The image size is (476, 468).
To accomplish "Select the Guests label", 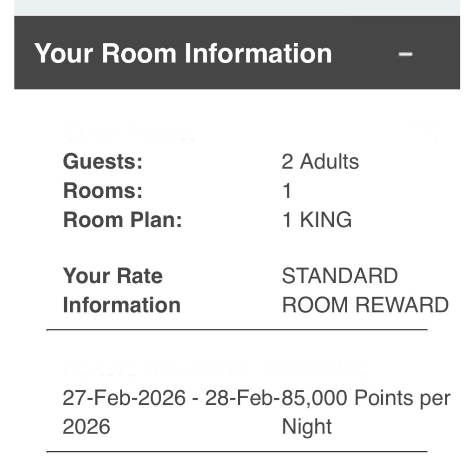I will tap(103, 162).
